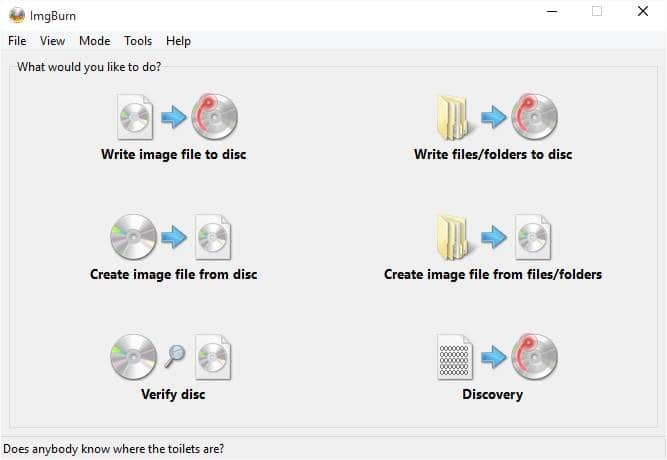Screen dimensions: 667x460
Task: Click the ImgBurn app icon in title bar
Action: click(17, 16)
